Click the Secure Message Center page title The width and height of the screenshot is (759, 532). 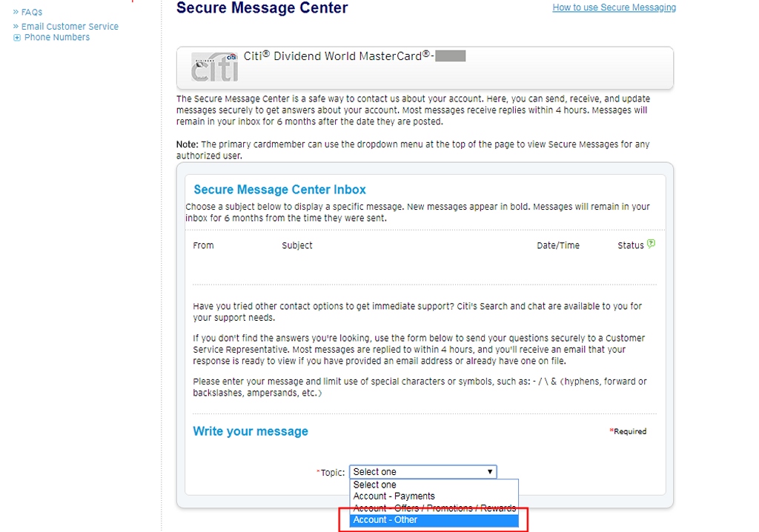pyautogui.click(x=262, y=7)
